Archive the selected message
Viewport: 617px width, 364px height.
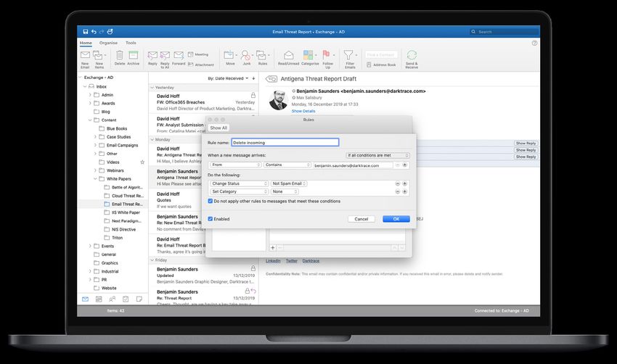click(x=134, y=57)
